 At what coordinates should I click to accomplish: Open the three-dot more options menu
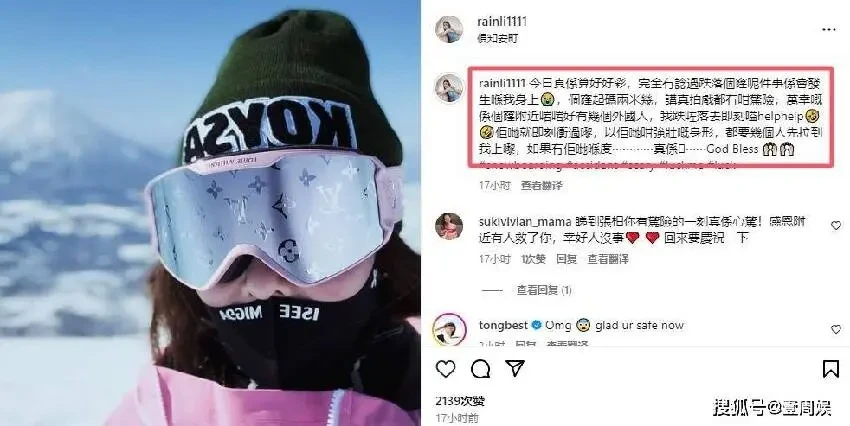(x=829, y=30)
